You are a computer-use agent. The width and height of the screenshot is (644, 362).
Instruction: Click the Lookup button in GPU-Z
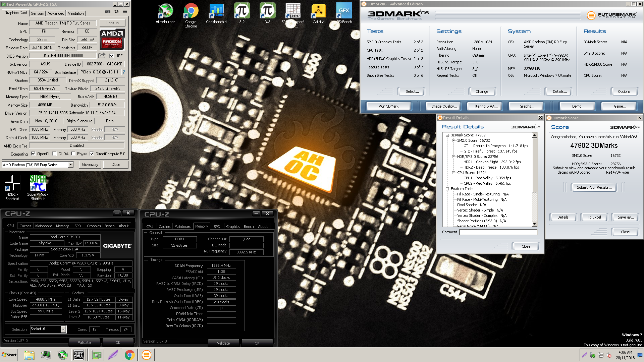(112, 23)
